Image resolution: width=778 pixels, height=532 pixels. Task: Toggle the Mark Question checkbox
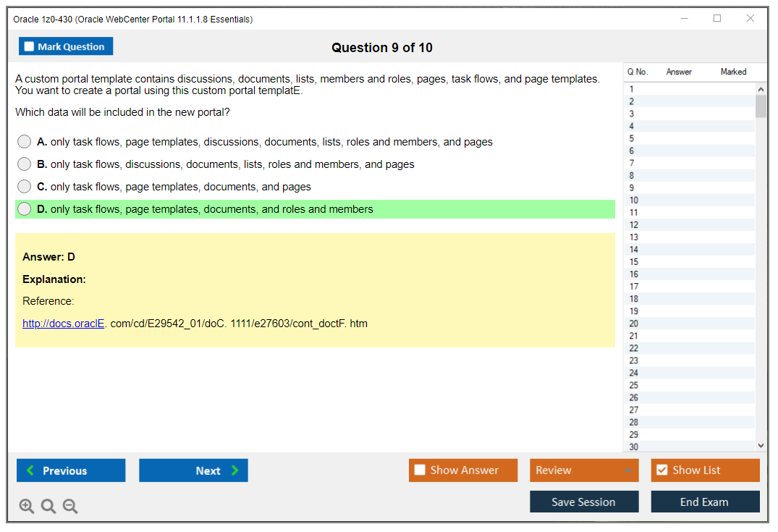30,47
